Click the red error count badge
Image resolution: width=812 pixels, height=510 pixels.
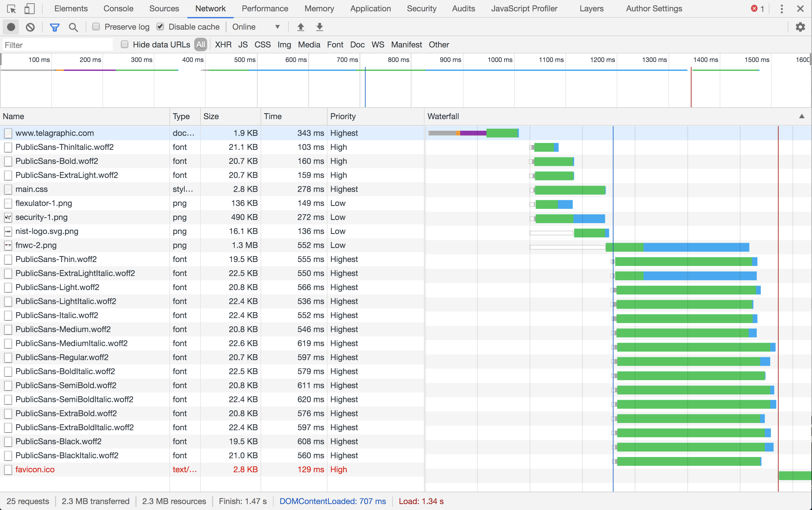point(758,9)
